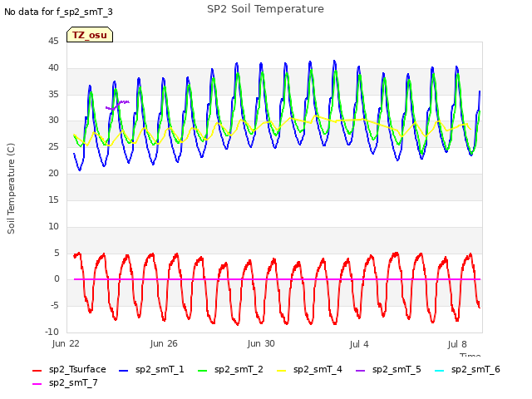Click the Jul 4 x-axis tick label

click(359, 344)
